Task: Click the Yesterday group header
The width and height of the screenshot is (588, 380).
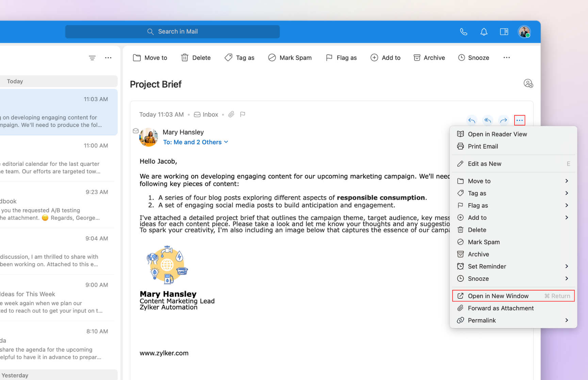Action: 59,375
